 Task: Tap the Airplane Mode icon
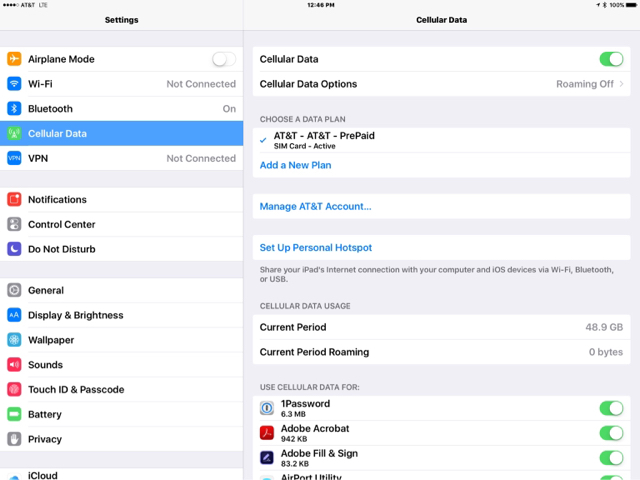[14, 59]
